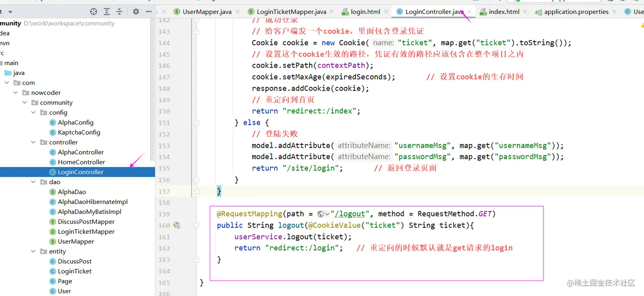The image size is (644, 296).
Task: Click the Expand All icon in Project toolbar
Action: click(107, 11)
